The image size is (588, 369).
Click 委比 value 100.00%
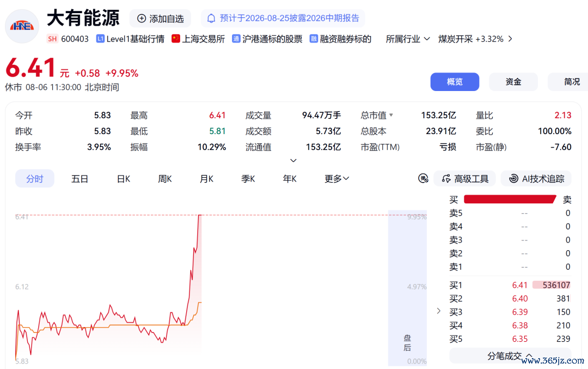555,131
